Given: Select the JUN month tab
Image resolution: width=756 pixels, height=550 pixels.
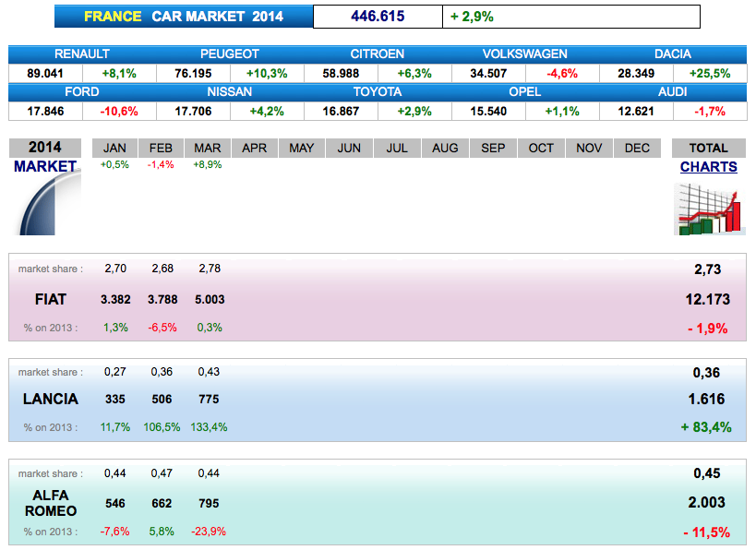Looking at the screenshot, I should 349,148.
